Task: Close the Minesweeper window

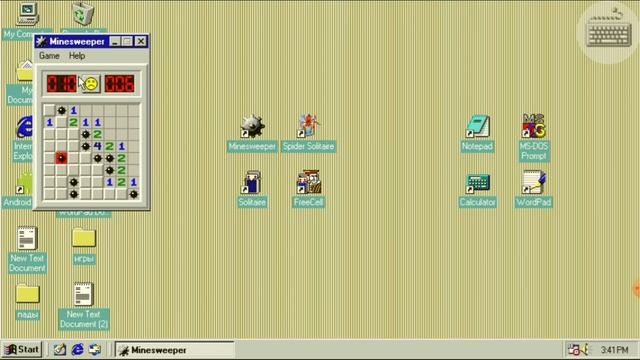Action: pyautogui.click(x=140, y=42)
